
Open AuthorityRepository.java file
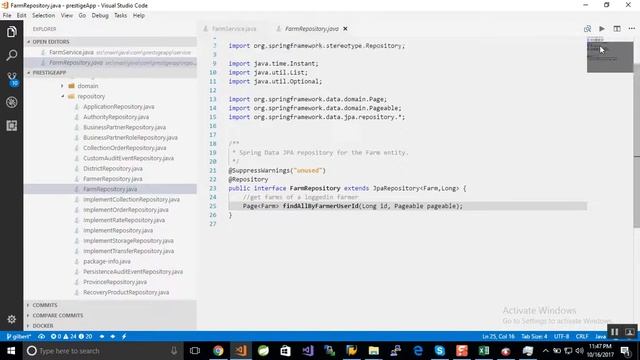(x=116, y=117)
